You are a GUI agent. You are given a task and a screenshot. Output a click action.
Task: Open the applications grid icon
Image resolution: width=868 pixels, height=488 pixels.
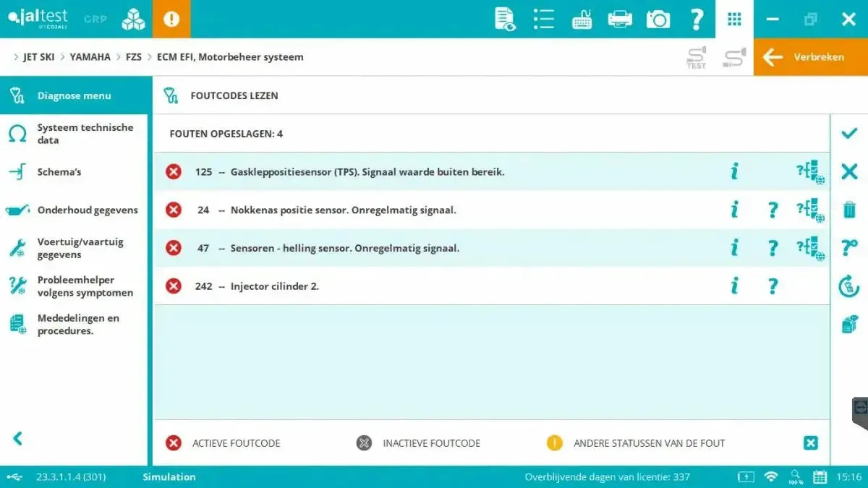tap(734, 18)
